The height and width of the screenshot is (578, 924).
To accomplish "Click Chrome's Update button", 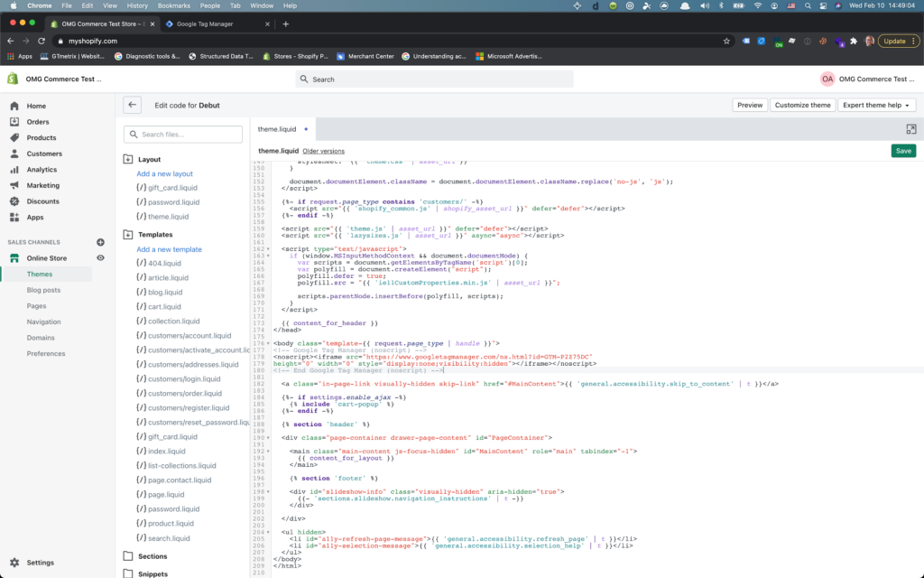I will (x=898, y=42).
